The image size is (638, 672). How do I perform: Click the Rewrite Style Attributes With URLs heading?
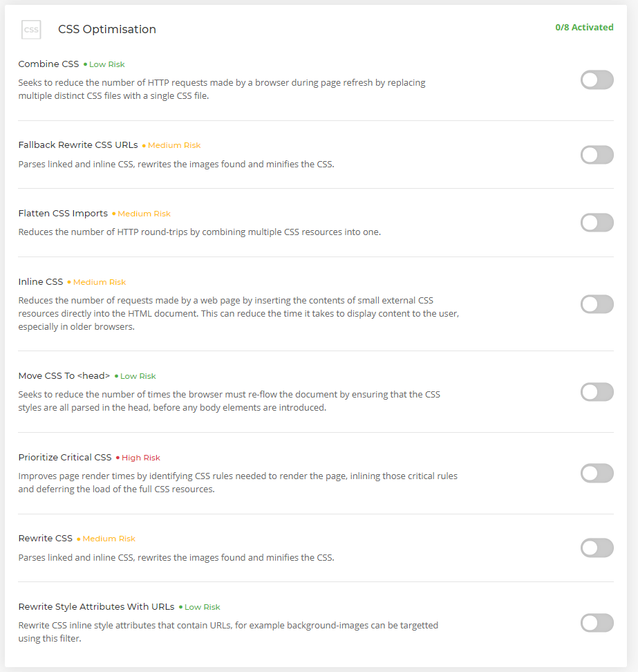tap(96, 607)
